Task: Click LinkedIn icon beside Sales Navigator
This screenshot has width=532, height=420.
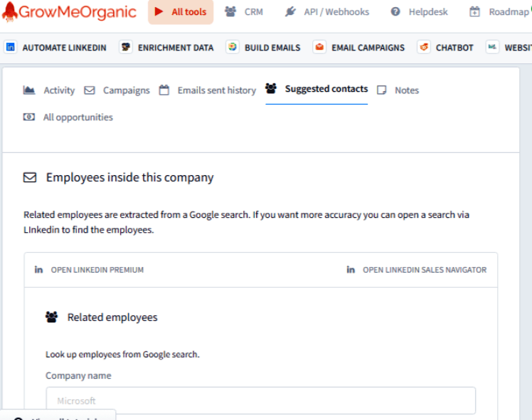Action: tap(351, 270)
